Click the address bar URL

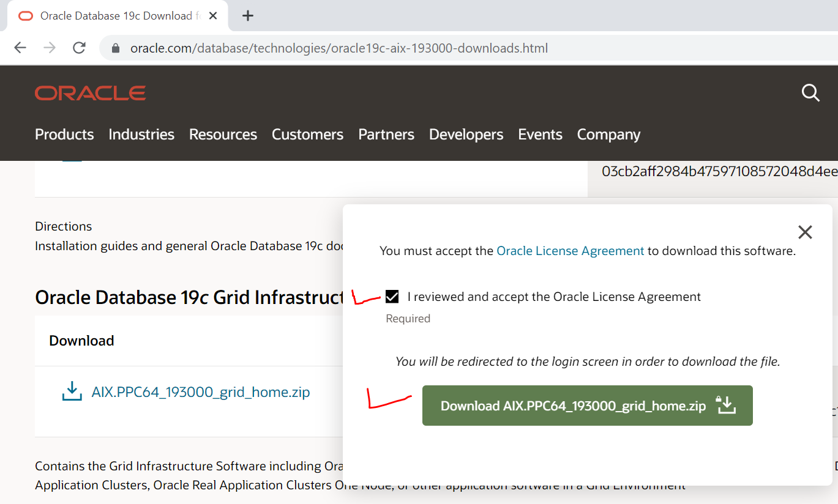[339, 48]
